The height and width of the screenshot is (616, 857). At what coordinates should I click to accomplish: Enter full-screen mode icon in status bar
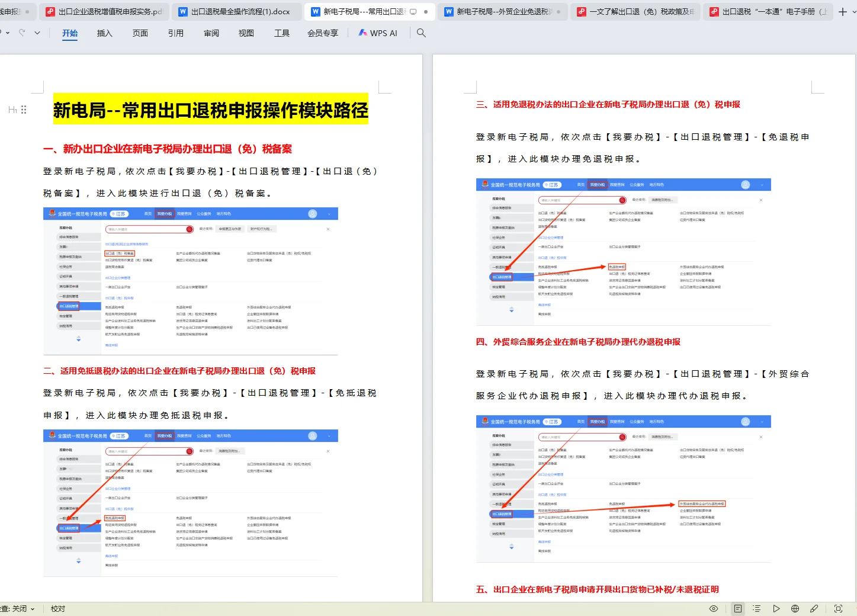pyautogui.click(x=838, y=608)
